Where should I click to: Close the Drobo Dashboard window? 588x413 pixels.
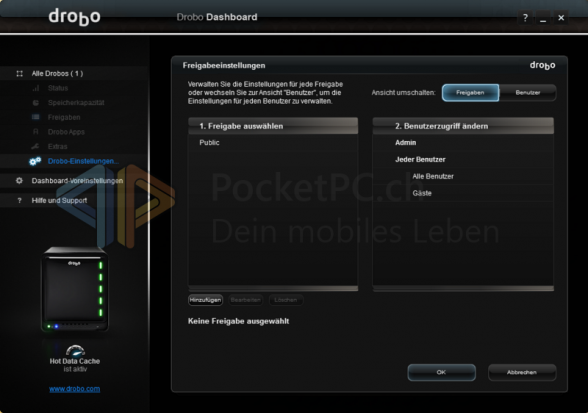coord(561,18)
